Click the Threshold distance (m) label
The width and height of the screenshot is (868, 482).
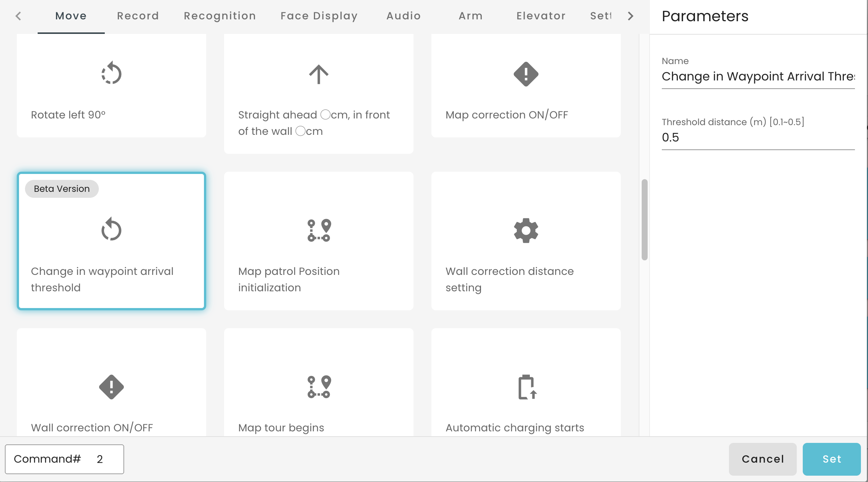pos(733,122)
